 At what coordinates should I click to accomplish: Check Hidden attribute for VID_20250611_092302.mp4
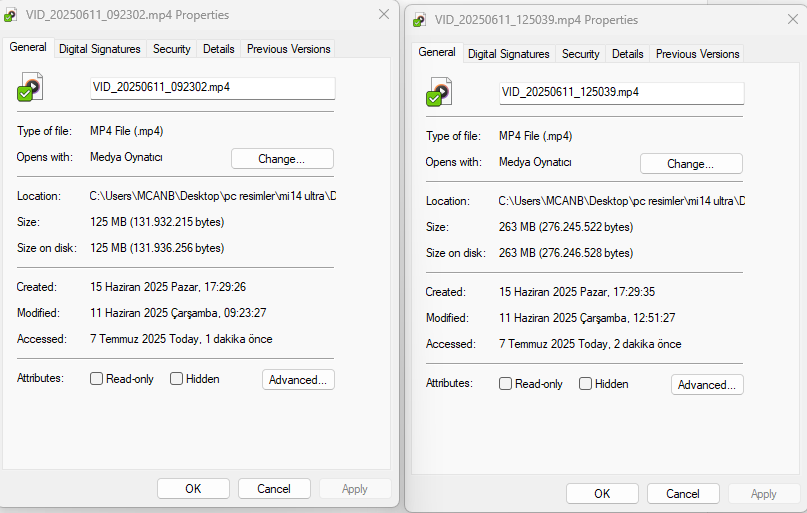coord(177,379)
